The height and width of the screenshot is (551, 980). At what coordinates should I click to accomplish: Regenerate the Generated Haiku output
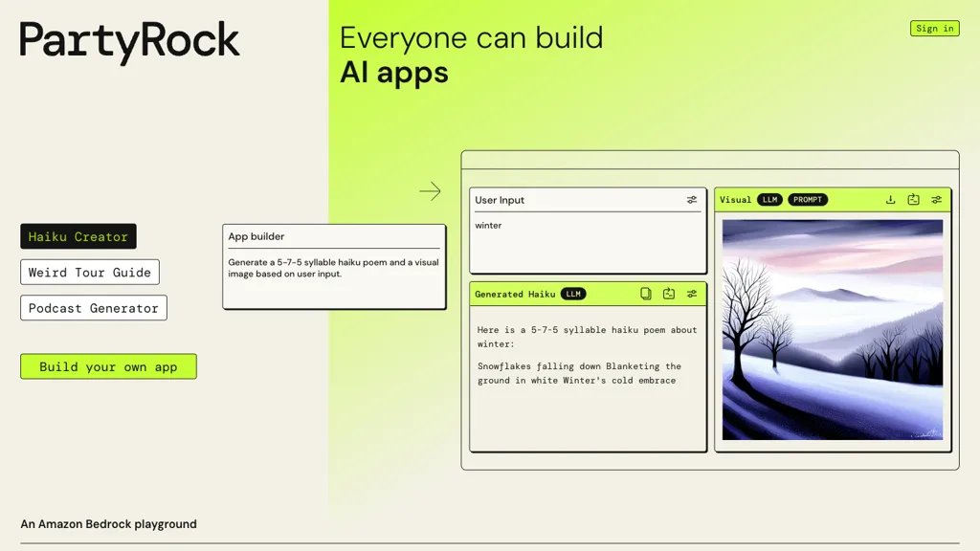click(x=669, y=294)
